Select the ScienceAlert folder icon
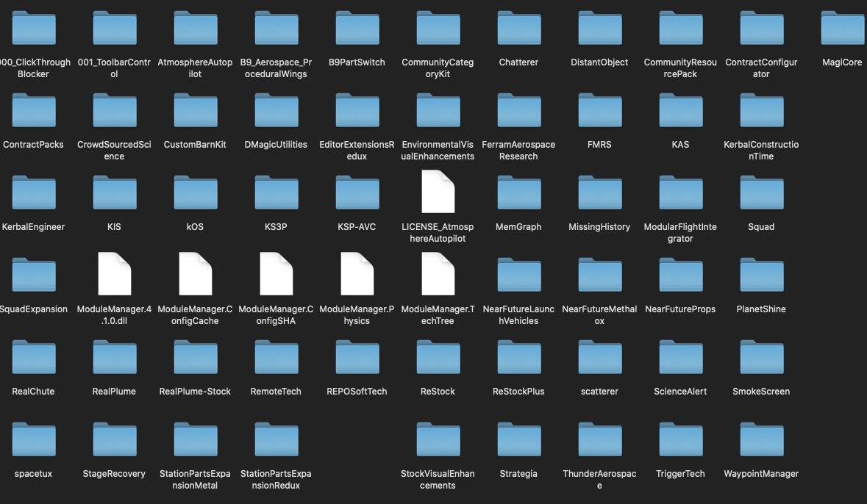 pos(681,357)
